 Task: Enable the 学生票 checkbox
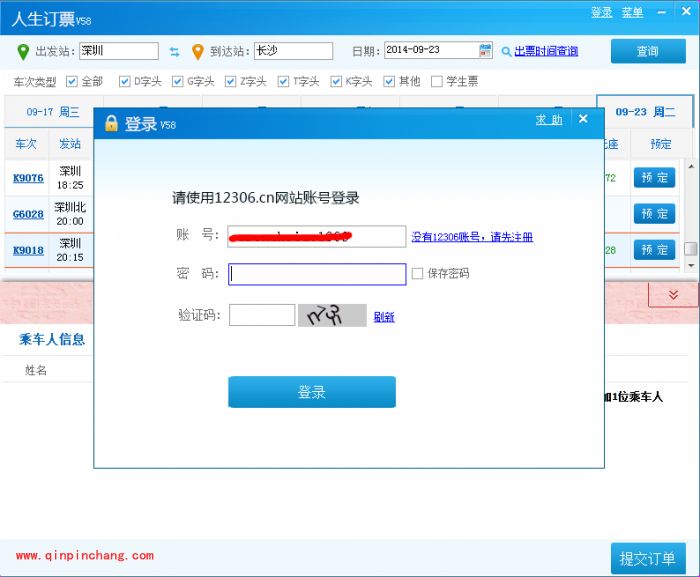[437, 81]
